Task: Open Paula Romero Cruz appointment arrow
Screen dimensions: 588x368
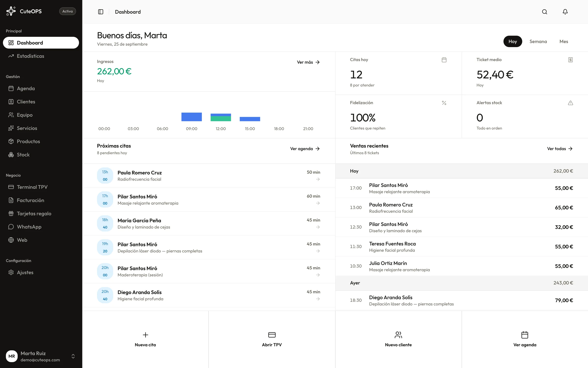Action: (318, 179)
